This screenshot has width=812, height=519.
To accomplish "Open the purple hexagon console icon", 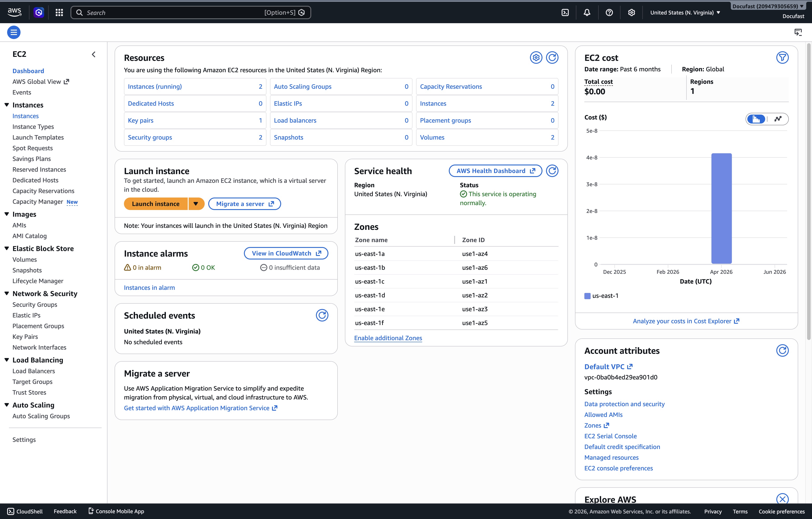I will coord(39,12).
